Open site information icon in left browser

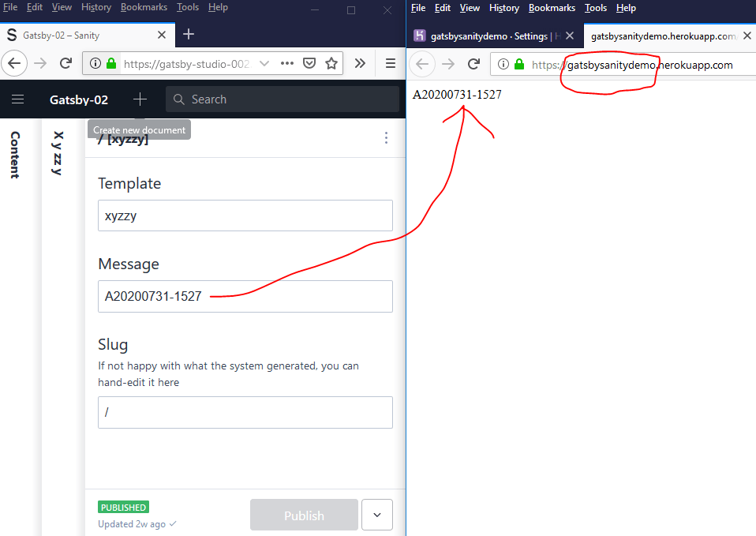click(95, 63)
